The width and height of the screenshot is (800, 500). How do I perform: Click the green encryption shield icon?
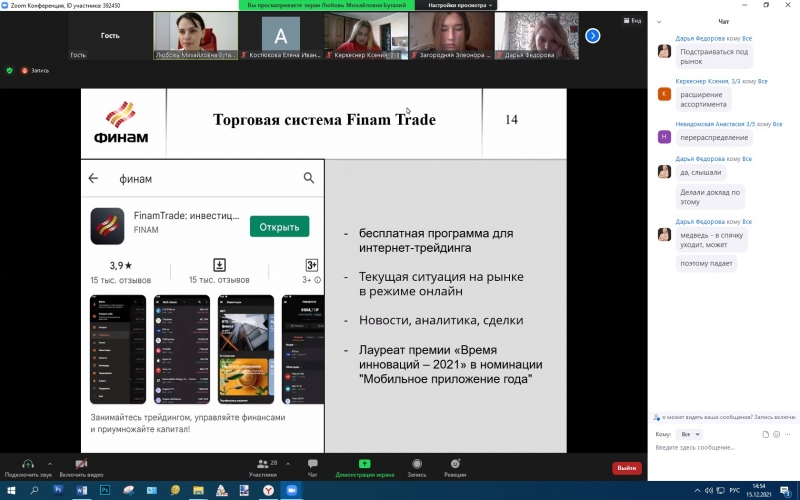[x=9, y=70]
